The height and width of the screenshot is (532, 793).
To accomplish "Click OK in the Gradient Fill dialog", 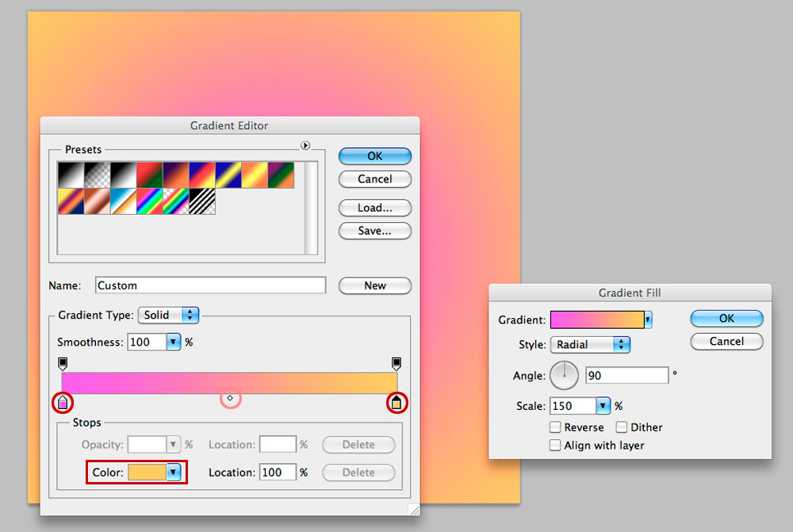I will coord(726,319).
